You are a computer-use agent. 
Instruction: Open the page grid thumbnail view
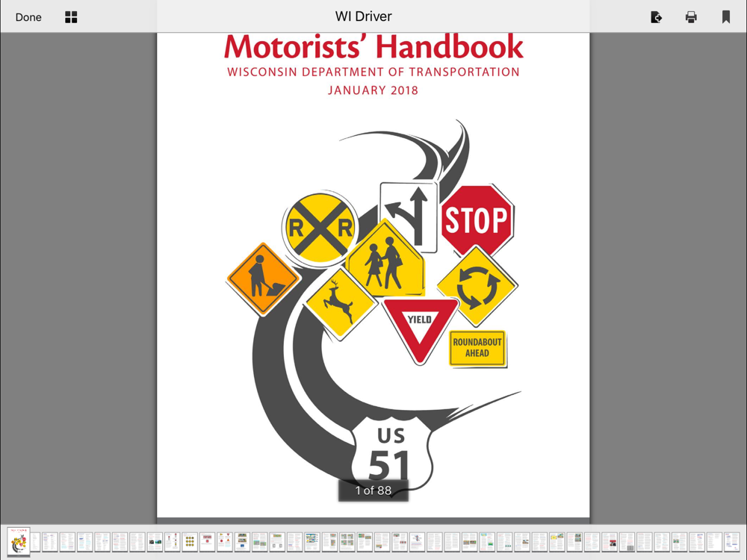click(x=71, y=17)
